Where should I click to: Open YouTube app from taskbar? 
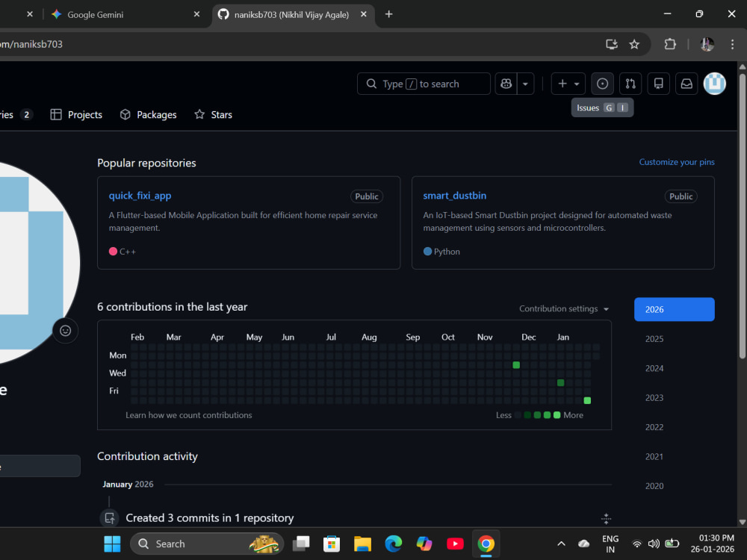455,544
